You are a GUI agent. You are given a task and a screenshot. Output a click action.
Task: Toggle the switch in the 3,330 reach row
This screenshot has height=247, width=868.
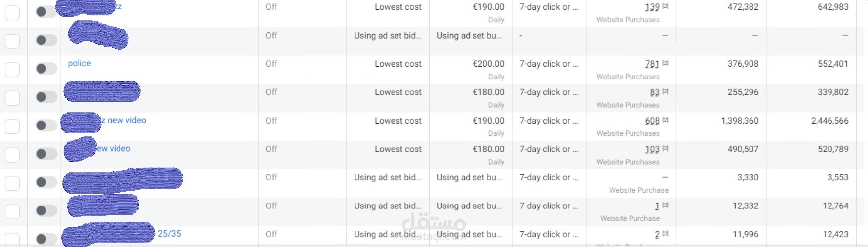coord(46,182)
